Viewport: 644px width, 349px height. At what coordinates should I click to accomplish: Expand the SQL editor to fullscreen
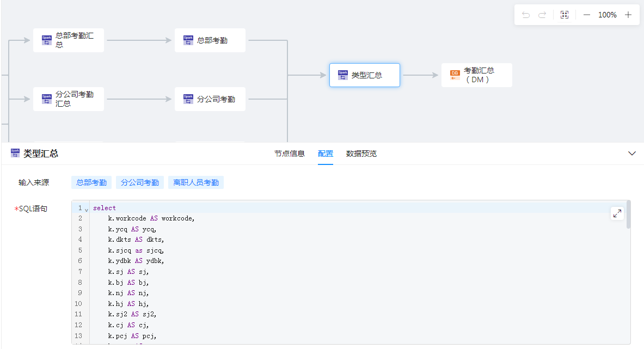tap(617, 213)
